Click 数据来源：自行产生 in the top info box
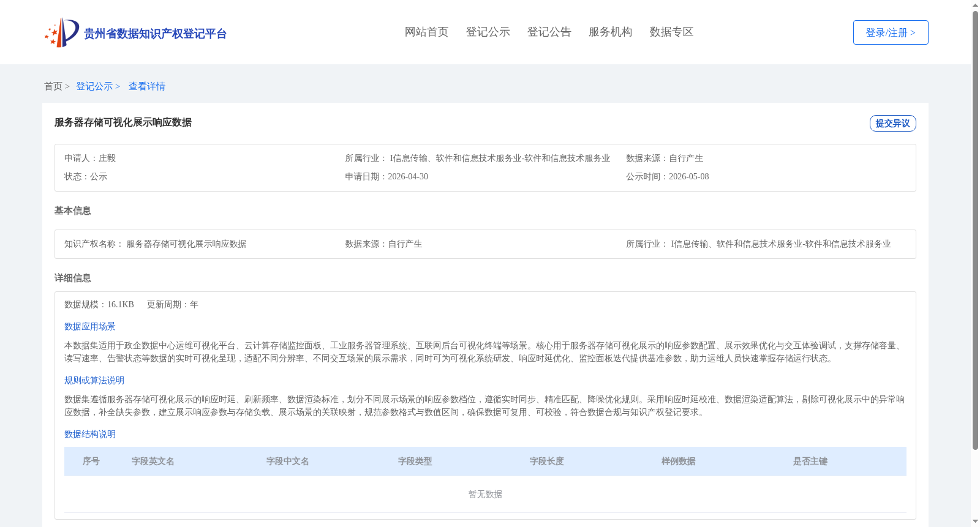This screenshot has width=980, height=527. [665, 158]
